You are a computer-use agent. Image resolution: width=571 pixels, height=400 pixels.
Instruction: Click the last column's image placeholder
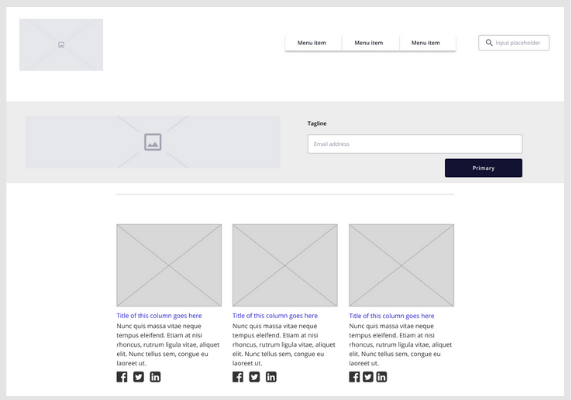401,265
